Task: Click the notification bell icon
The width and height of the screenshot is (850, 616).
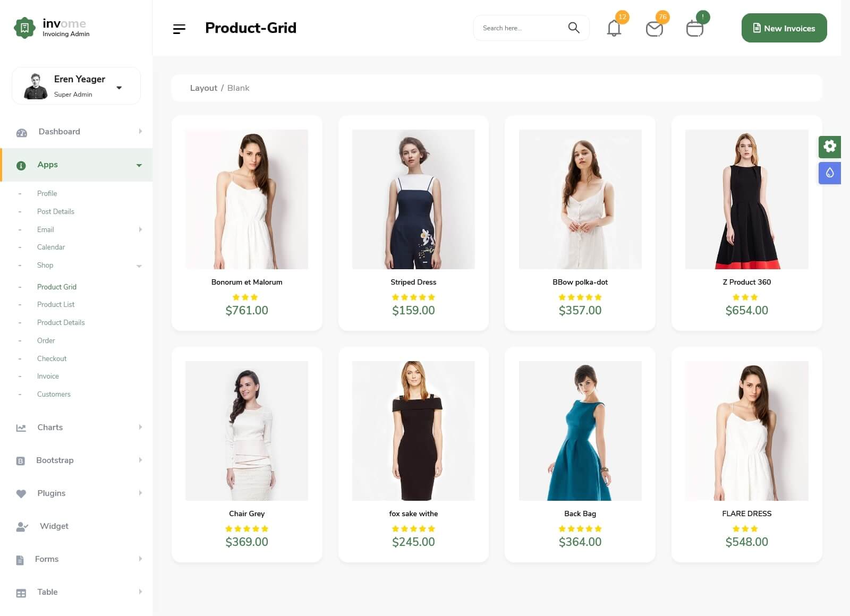Action: point(614,28)
